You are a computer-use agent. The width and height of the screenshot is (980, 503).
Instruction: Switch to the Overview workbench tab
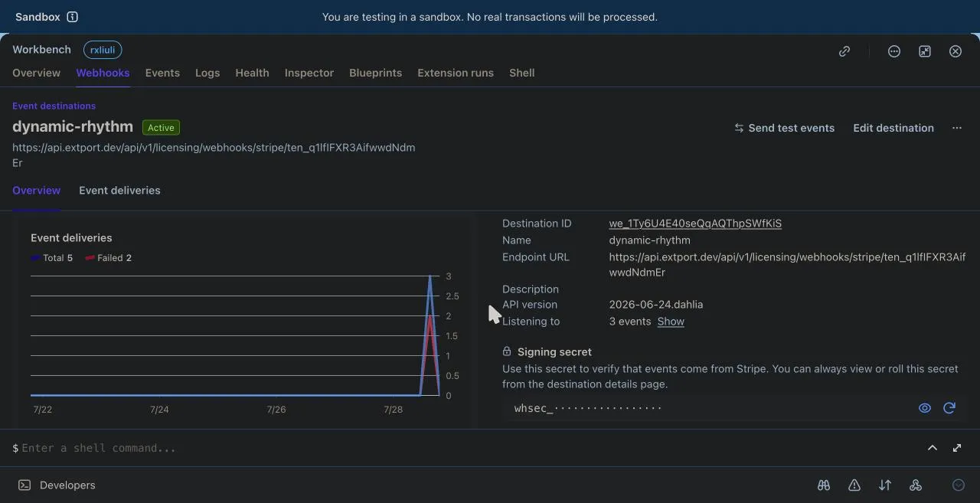coord(36,73)
